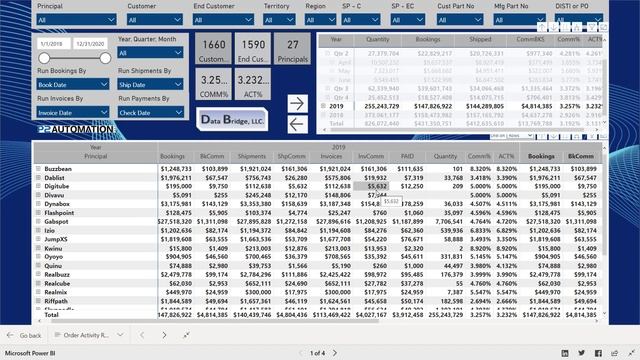Open Run Invoices By dropdown showing Invoice Date

click(73, 112)
